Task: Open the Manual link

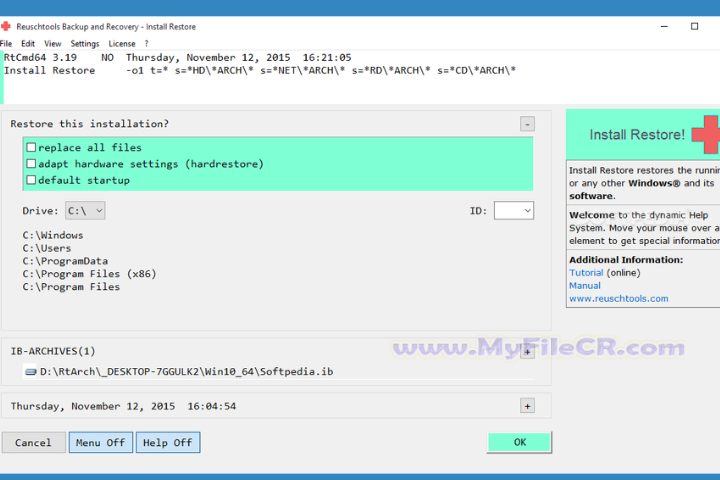Action: pyautogui.click(x=585, y=286)
